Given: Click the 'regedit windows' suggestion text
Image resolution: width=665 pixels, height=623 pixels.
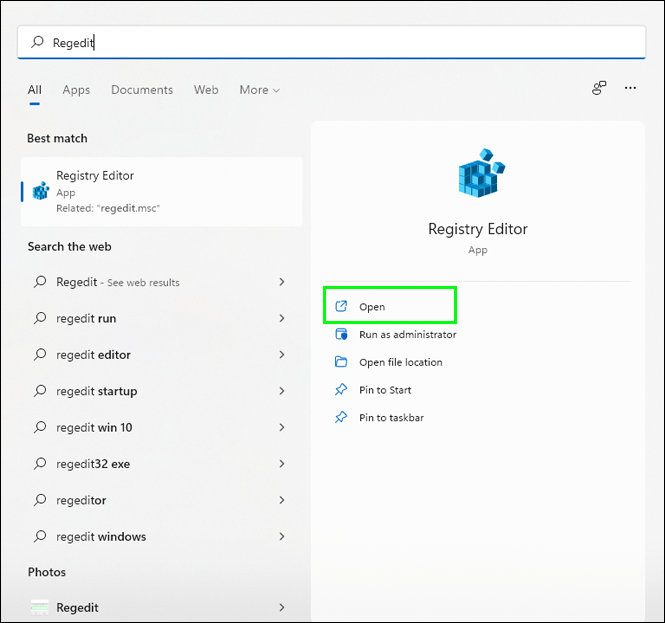Looking at the screenshot, I should tap(101, 537).
